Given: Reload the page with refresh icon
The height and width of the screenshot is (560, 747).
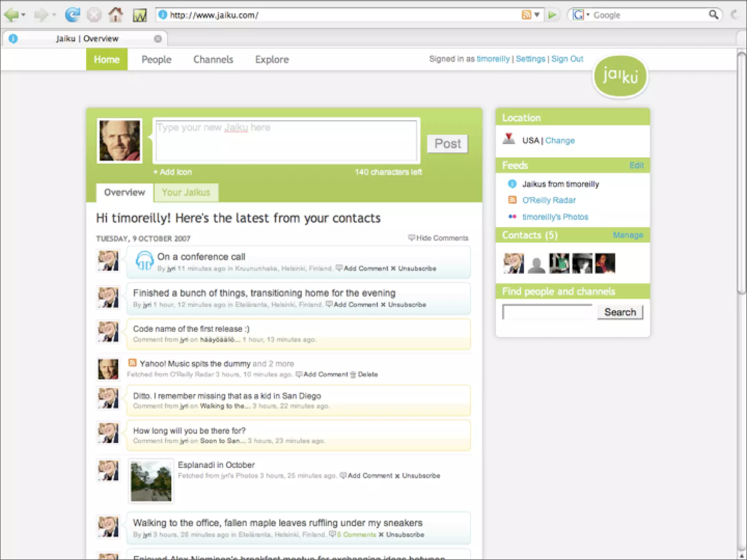Looking at the screenshot, I should pos(72,15).
